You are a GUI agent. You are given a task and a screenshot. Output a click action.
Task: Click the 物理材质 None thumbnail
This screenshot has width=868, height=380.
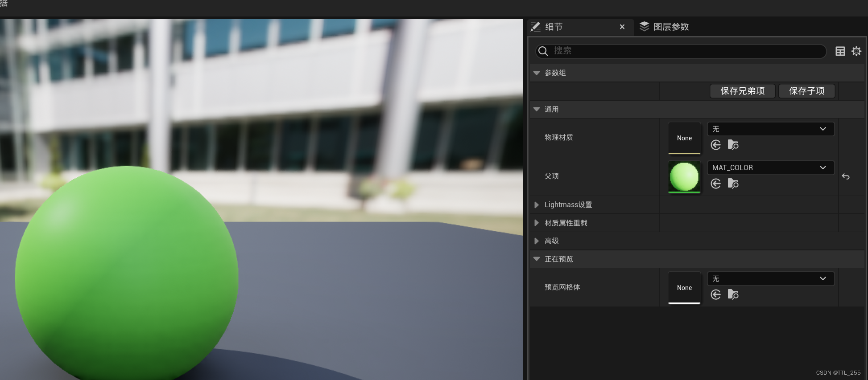[x=684, y=138]
